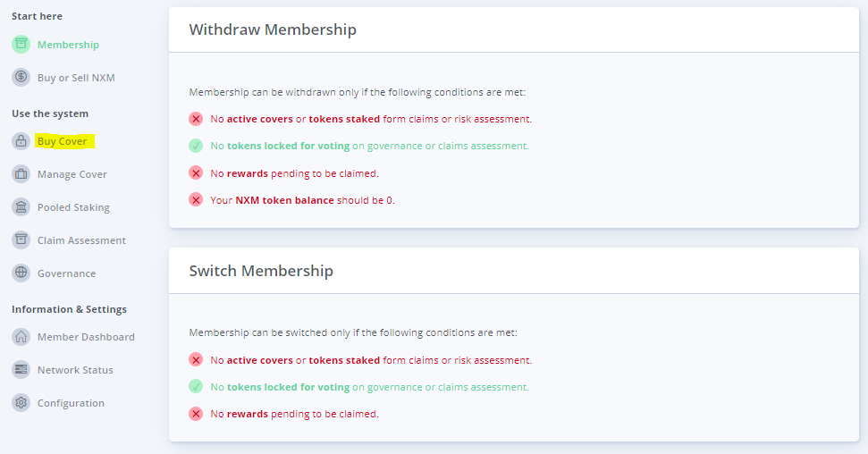Click the Buy Cover lock icon

[x=21, y=141]
